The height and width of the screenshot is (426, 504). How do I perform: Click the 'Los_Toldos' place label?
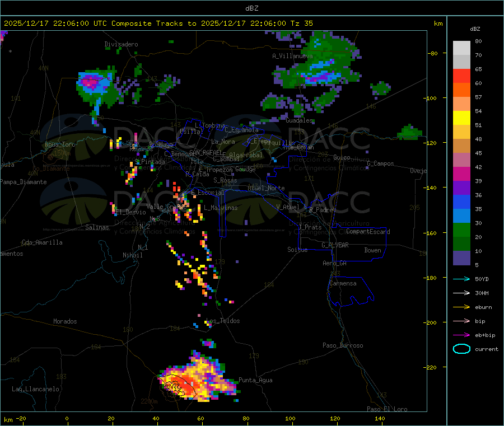[x=223, y=321]
